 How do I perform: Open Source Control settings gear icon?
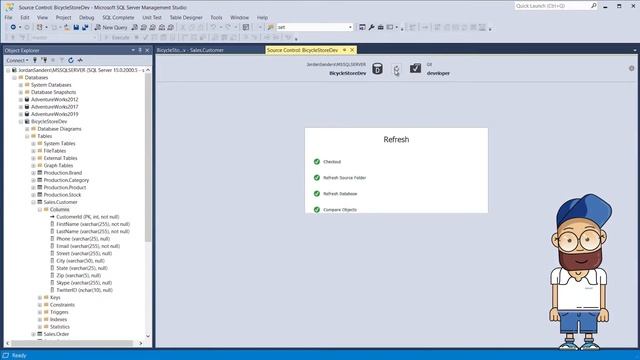(x=631, y=69)
